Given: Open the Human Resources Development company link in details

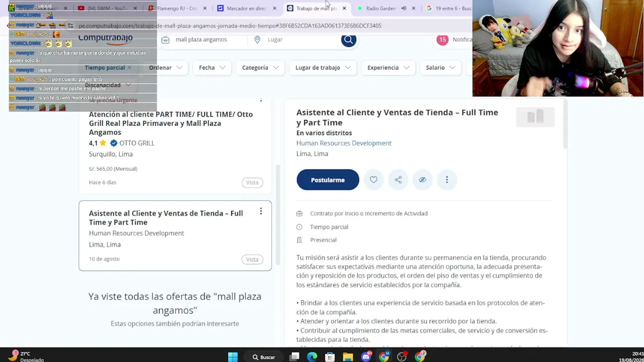Looking at the screenshot, I should (x=344, y=143).
